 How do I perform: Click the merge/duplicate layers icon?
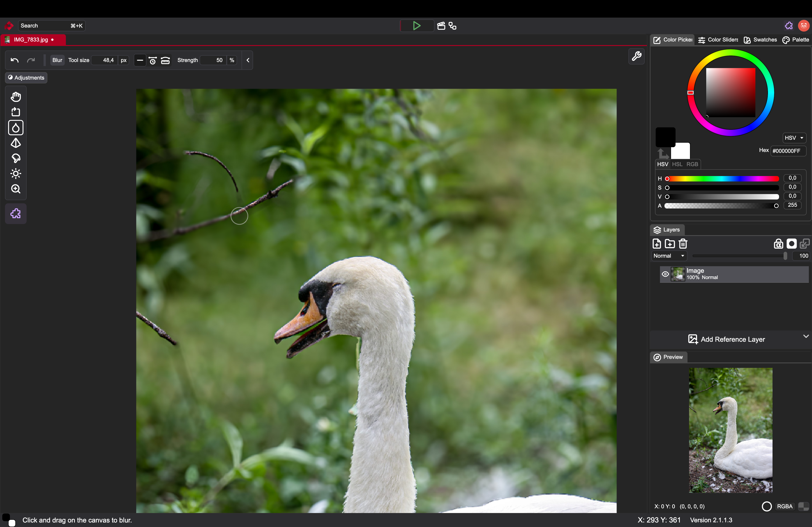coord(805,244)
